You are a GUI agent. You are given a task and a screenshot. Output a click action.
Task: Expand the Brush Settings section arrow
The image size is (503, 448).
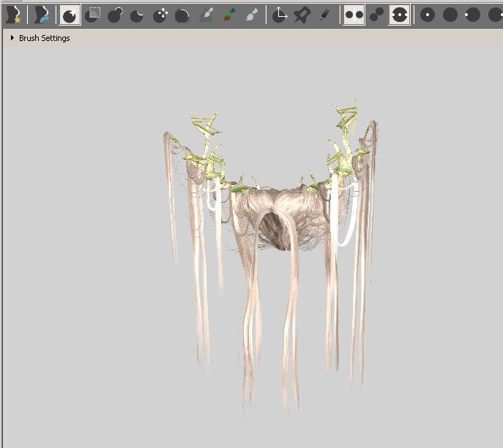12,38
